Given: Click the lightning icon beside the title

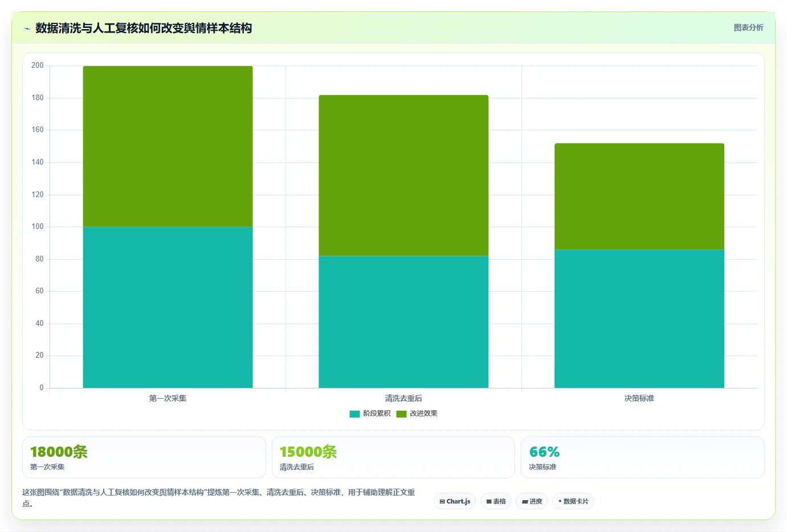Looking at the screenshot, I should coord(27,28).
